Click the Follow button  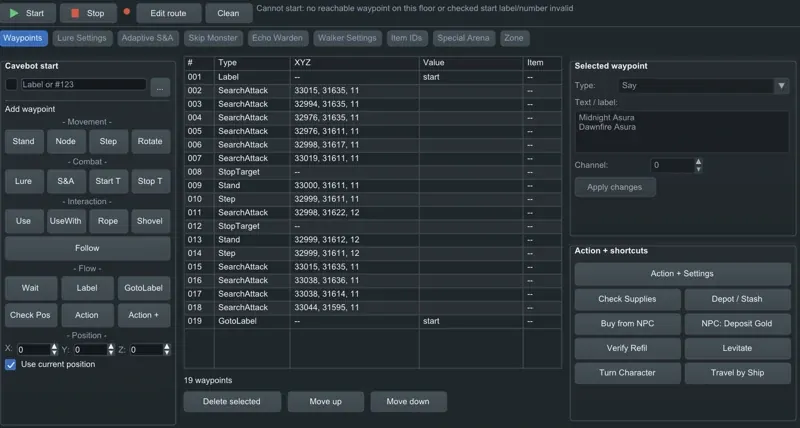tap(87, 248)
